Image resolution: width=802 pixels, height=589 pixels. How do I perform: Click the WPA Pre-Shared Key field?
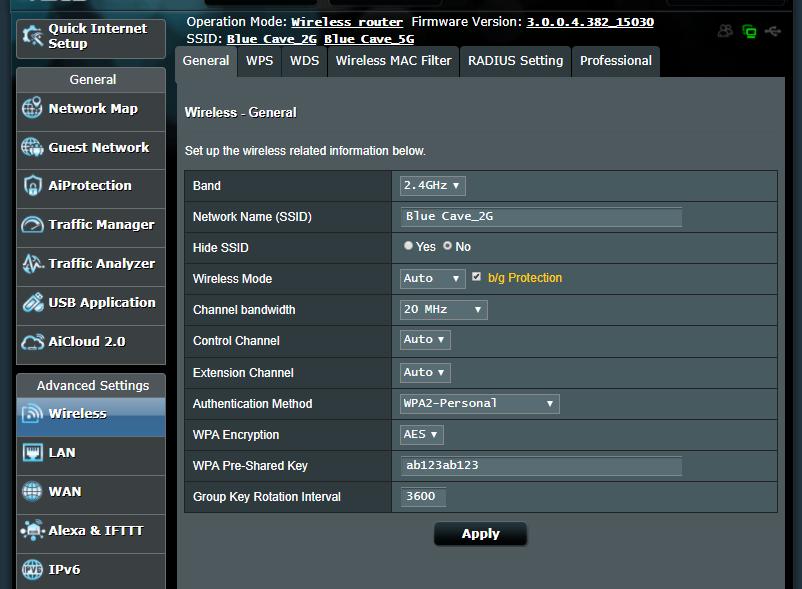tap(541, 465)
